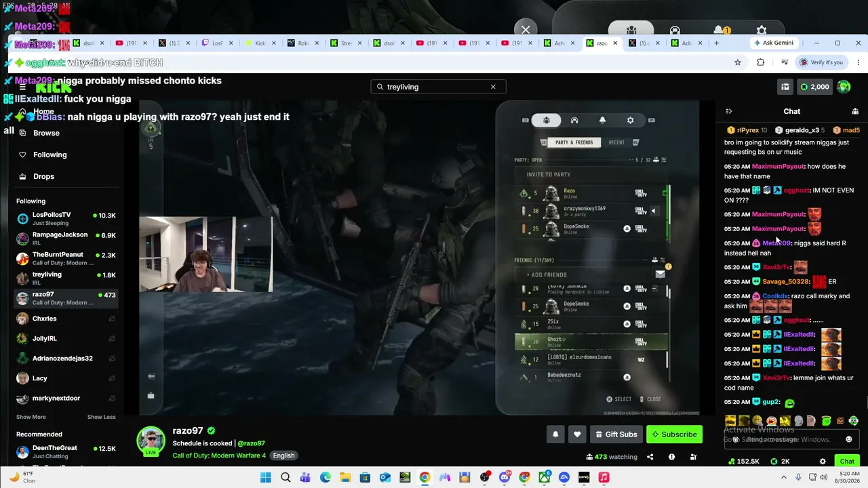Share the stream via share icon
Image resolution: width=868 pixels, height=488 pixels.
650,457
